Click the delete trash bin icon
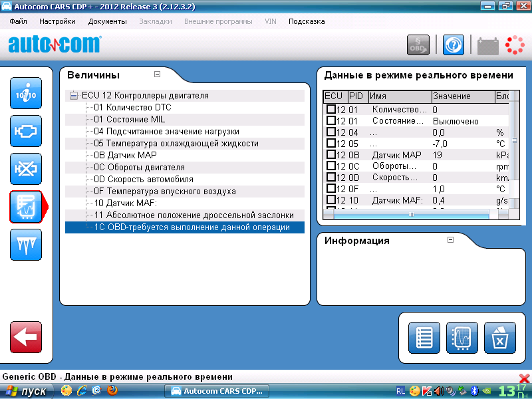The image size is (532, 399). pos(499,337)
